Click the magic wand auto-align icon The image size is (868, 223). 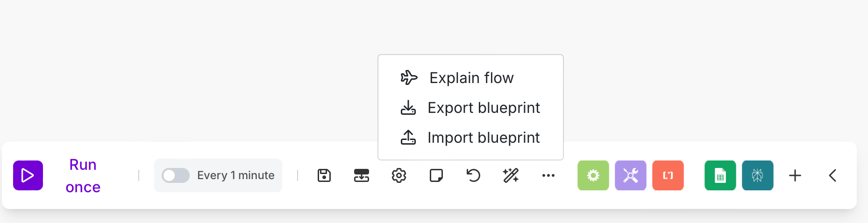coord(511,175)
